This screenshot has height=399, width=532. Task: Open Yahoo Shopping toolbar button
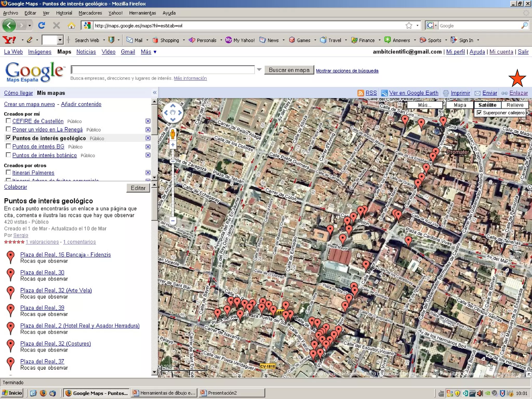(166, 40)
